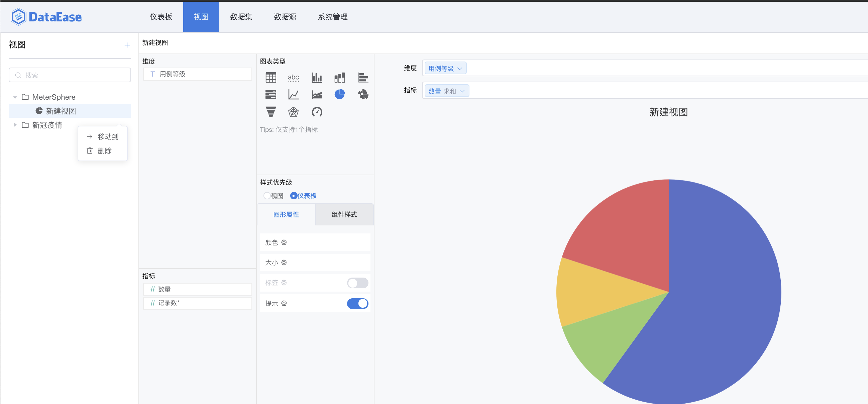Select the text card chart type icon
868x404 pixels.
click(x=293, y=78)
